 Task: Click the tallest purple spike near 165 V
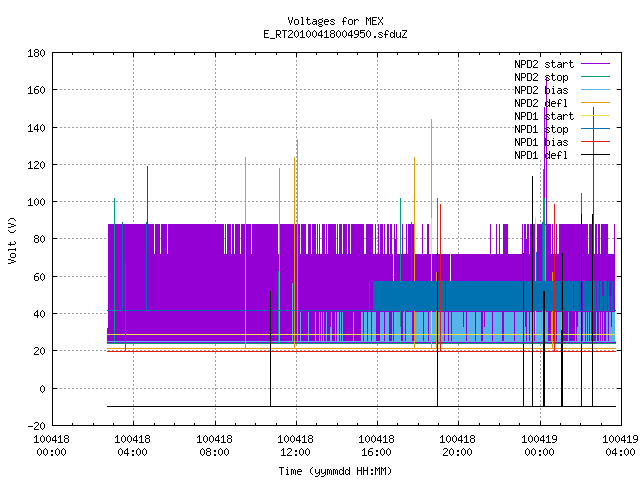pyautogui.click(x=546, y=151)
